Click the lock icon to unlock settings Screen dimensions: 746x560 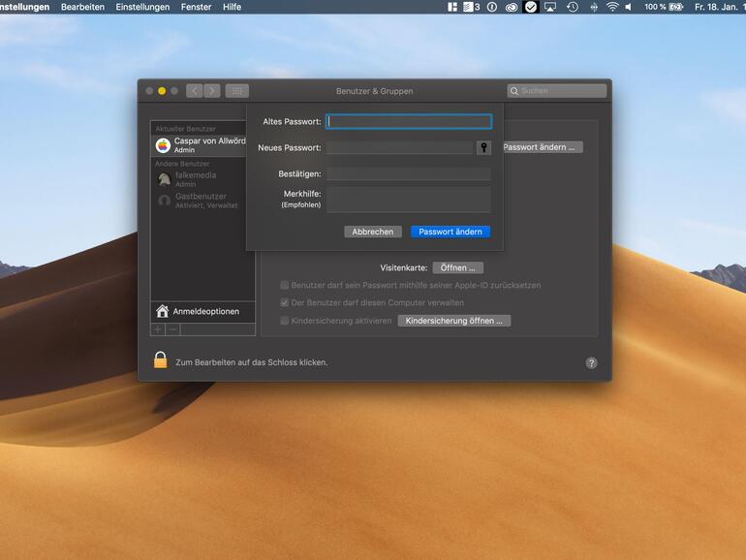click(160, 360)
